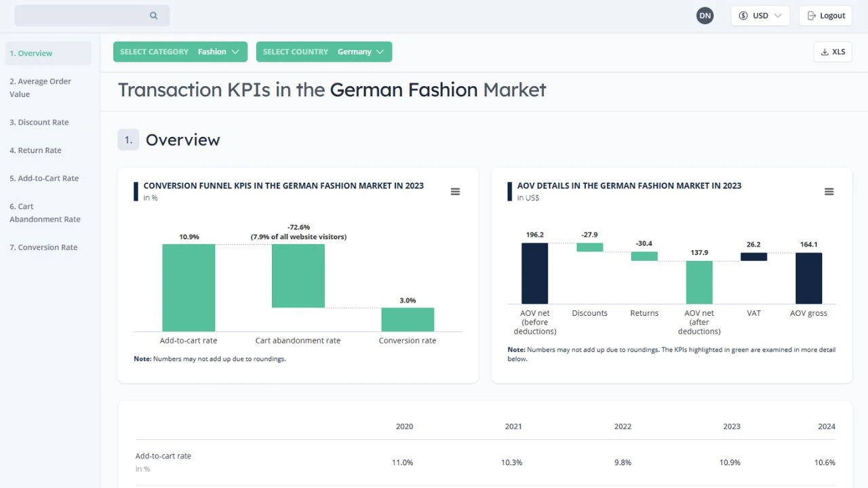868x488 pixels.
Task: Open the conversion funnel chart options menu
Action: [455, 192]
